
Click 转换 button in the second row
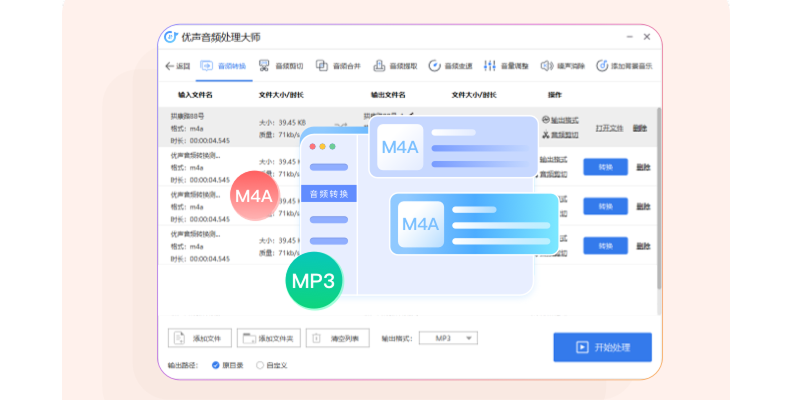pyautogui.click(x=605, y=166)
